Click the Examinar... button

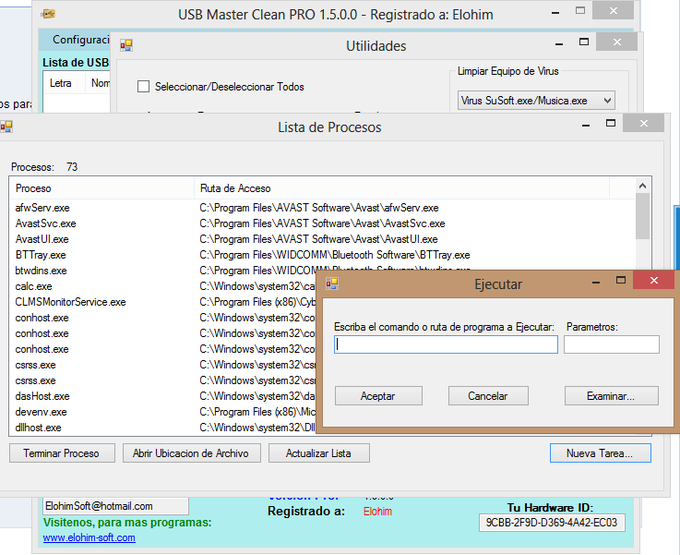click(611, 396)
